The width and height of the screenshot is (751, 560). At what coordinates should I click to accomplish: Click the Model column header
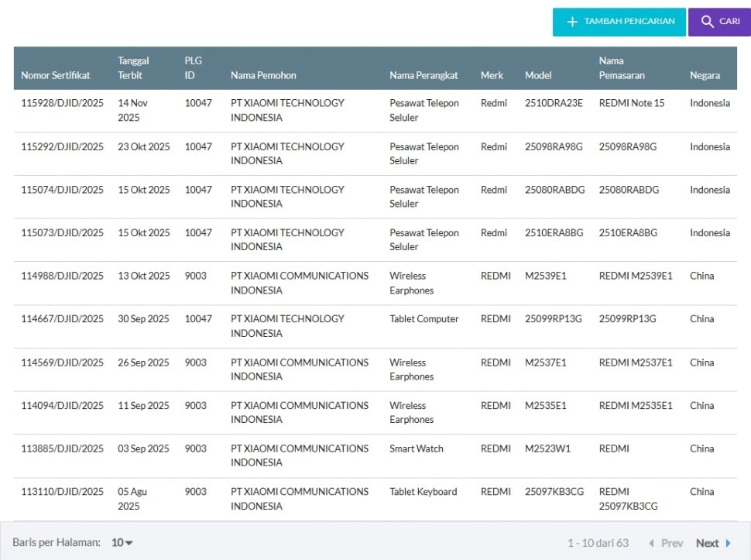[x=538, y=75]
